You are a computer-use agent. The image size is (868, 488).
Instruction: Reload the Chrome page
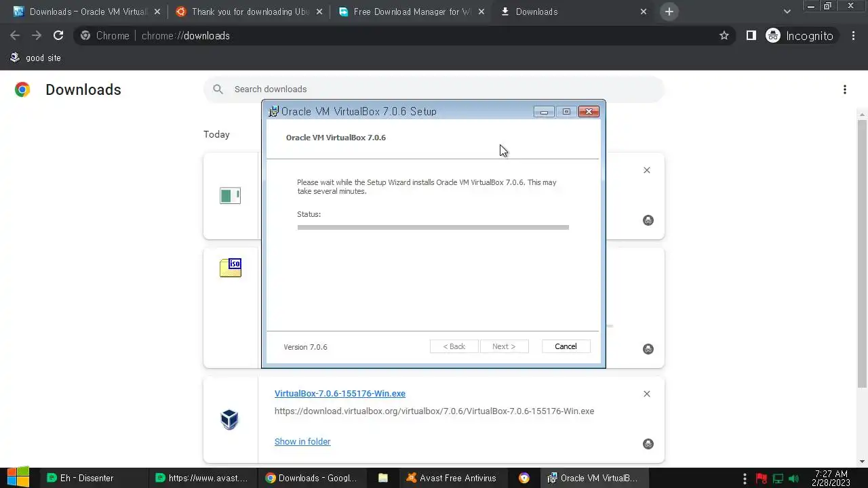tap(58, 36)
